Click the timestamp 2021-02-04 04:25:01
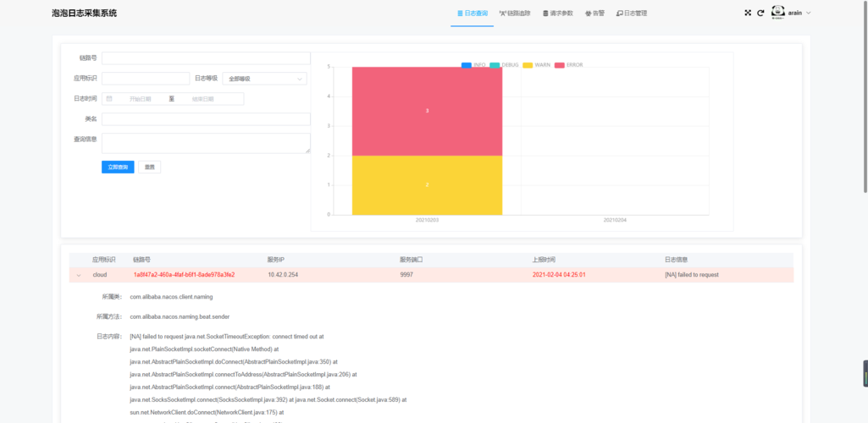Screen dimensions: 868x423 point(559,275)
